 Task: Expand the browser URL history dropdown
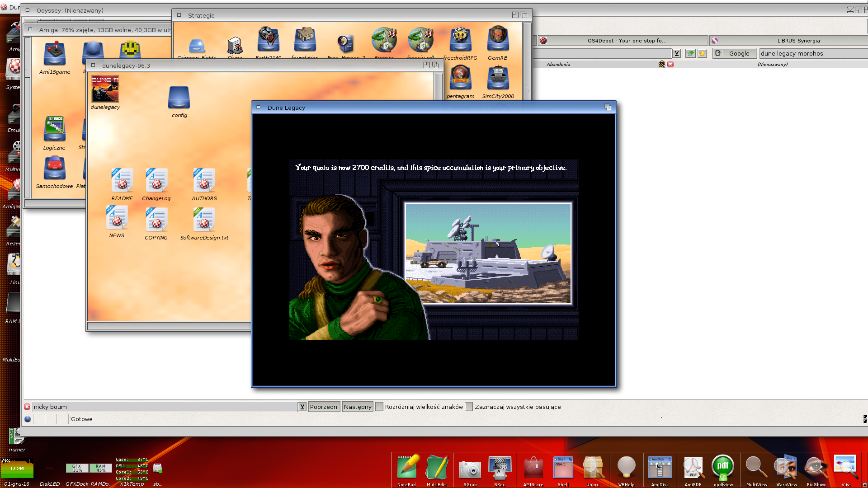[676, 53]
